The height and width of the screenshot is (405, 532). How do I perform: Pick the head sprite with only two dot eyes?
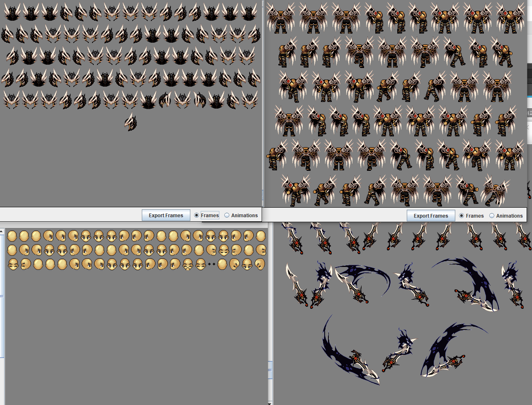[x=211, y=264]
